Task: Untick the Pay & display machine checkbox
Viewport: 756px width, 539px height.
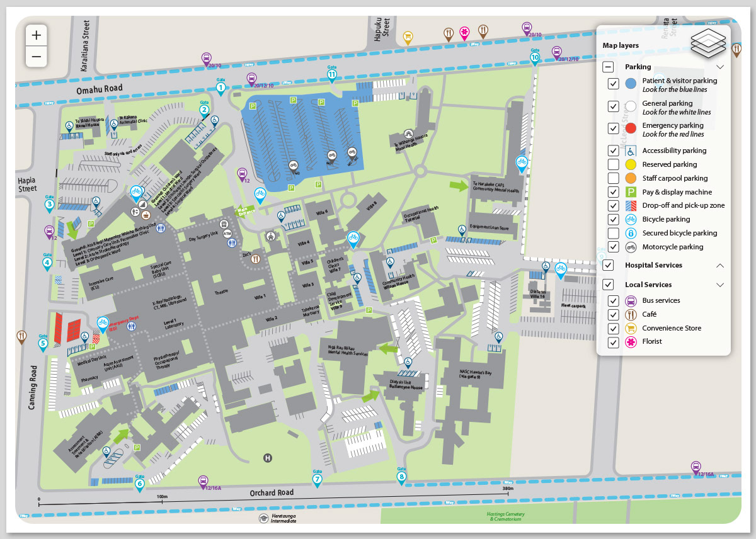Action: (x=613, y=192)
